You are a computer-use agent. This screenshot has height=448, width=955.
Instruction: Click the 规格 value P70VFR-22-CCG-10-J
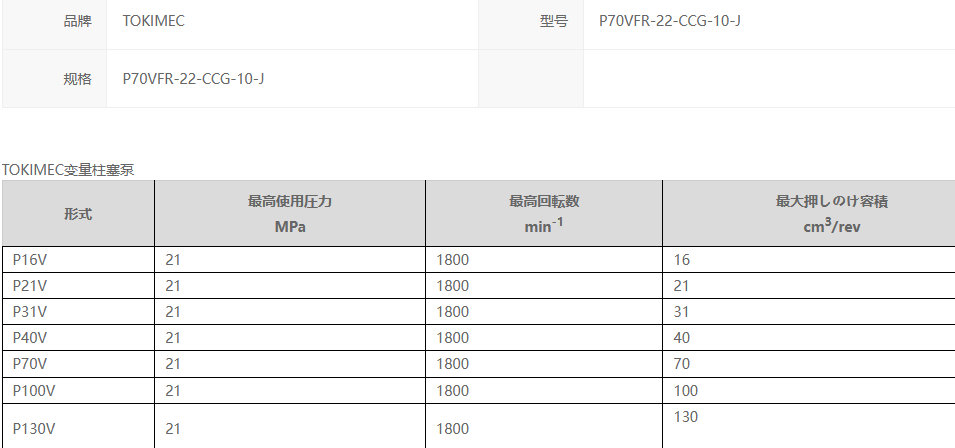click(x=193, y=78)
